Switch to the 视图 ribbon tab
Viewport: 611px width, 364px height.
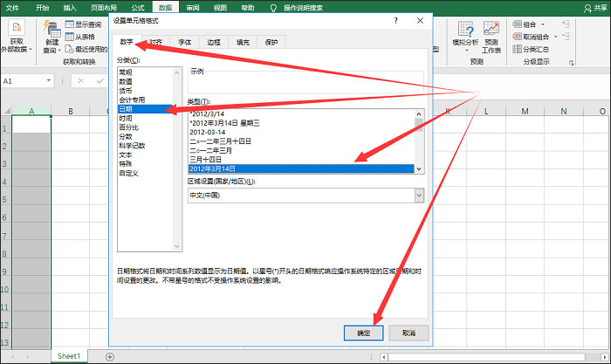(x=220, y=7)
